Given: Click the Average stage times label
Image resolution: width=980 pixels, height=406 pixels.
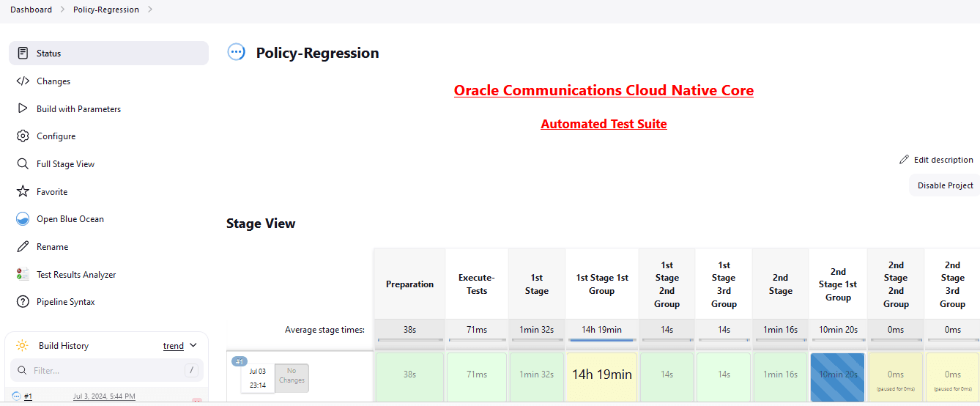Looking at the screenshot, I should pos(324,330).
